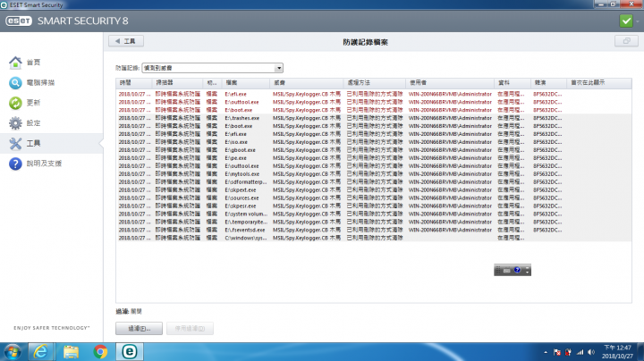Sort by the 掃描器 column header
Viewport: 644px width, 361px height.
click(177, 83)
